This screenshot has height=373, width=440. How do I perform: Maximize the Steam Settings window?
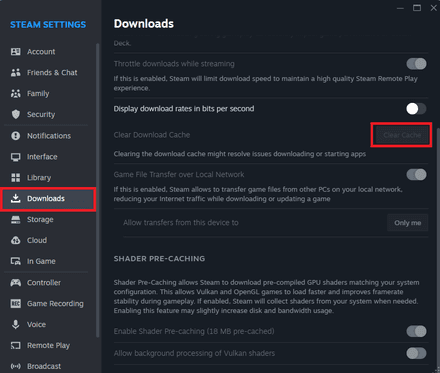(x=417, y=8)
